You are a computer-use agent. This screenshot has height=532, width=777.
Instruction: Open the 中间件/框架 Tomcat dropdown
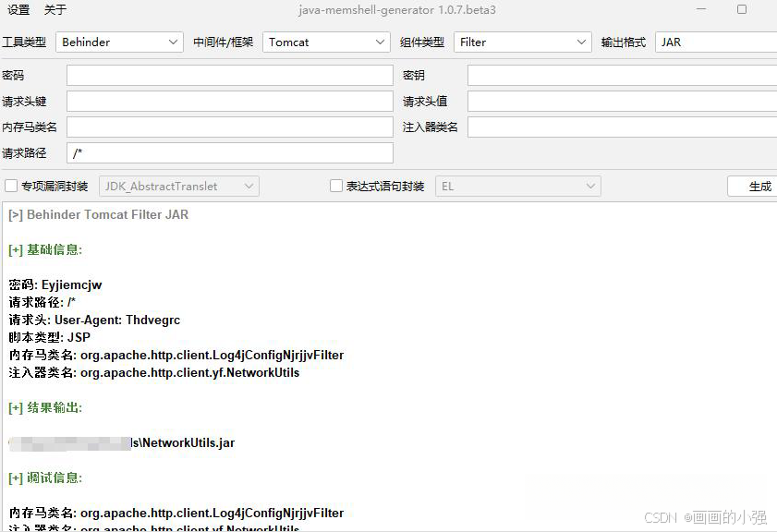[326, 42]
